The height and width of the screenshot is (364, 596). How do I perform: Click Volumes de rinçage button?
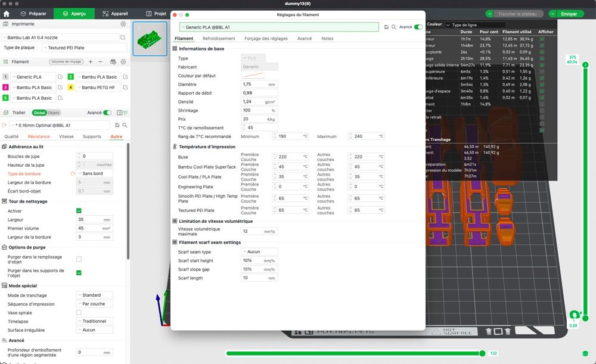[66, 61]
